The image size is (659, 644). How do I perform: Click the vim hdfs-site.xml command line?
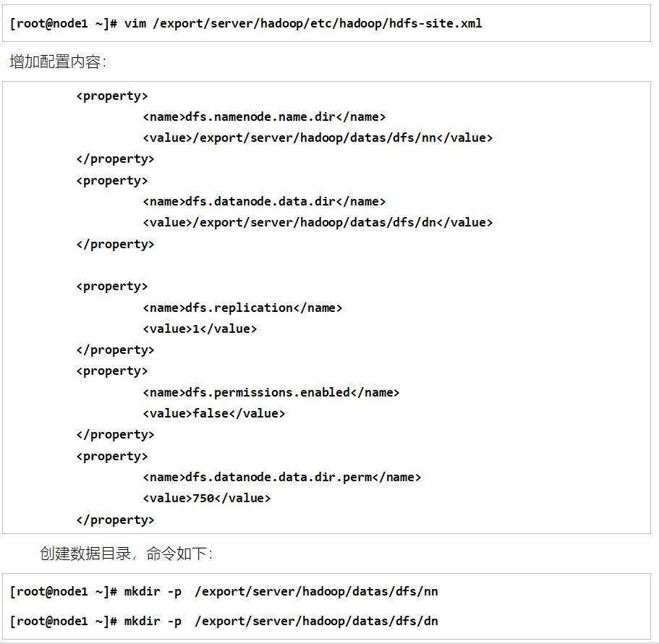[x=246, y=24]
